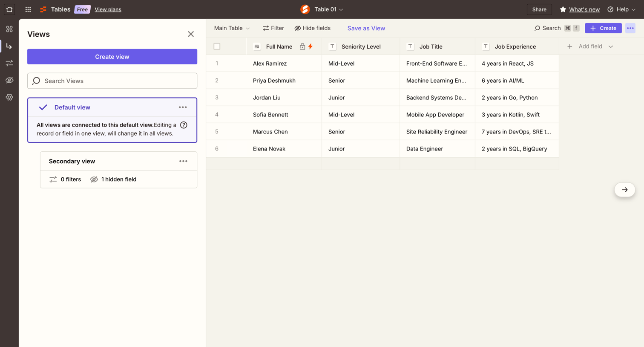
Task: Click the lock icon on Full Name
Action: [302, 46]
